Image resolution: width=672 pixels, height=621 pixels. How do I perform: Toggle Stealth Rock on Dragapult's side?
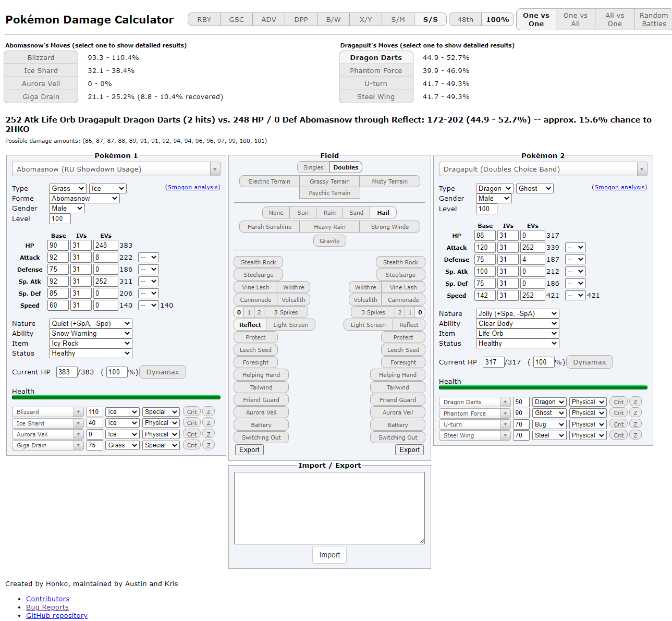tap(400, 262)
